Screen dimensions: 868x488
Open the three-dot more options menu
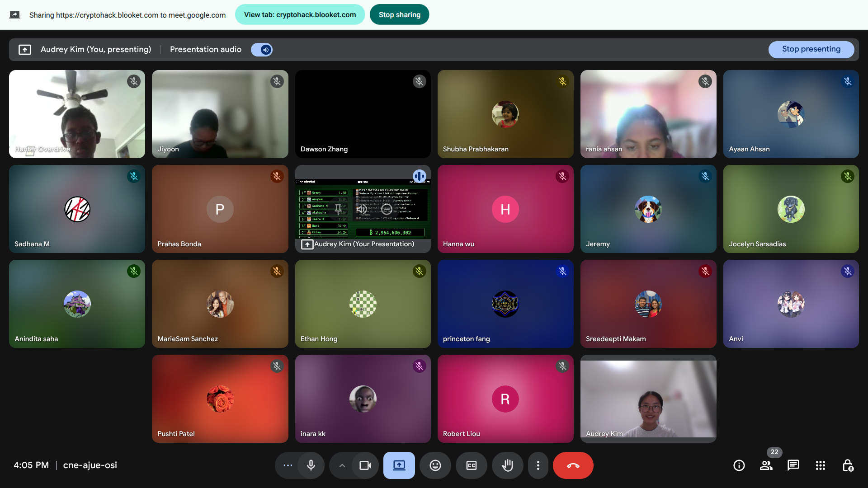[x=538, y=465]
